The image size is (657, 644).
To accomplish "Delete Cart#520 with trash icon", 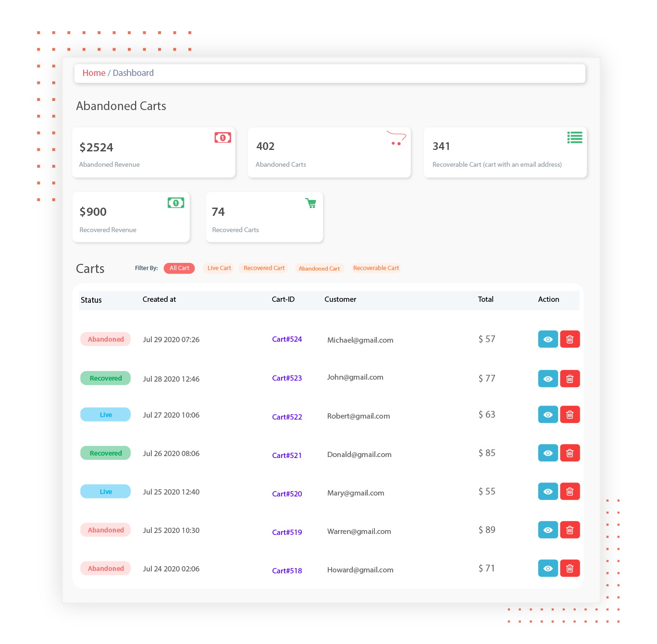I will pos(570,491).
